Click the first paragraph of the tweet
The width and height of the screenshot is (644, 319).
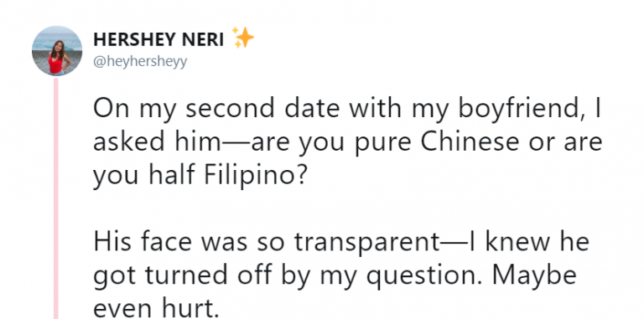pos(347,143)
